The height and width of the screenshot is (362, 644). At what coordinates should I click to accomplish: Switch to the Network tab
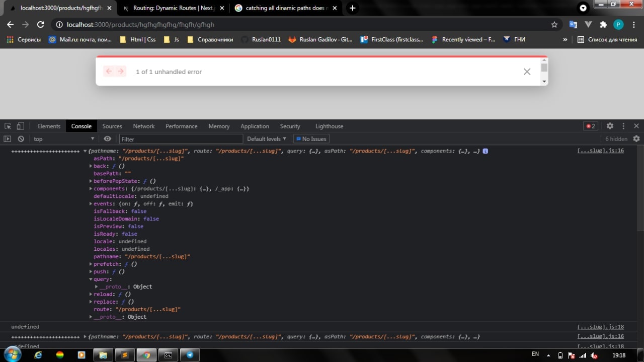[x=144, y=126]
